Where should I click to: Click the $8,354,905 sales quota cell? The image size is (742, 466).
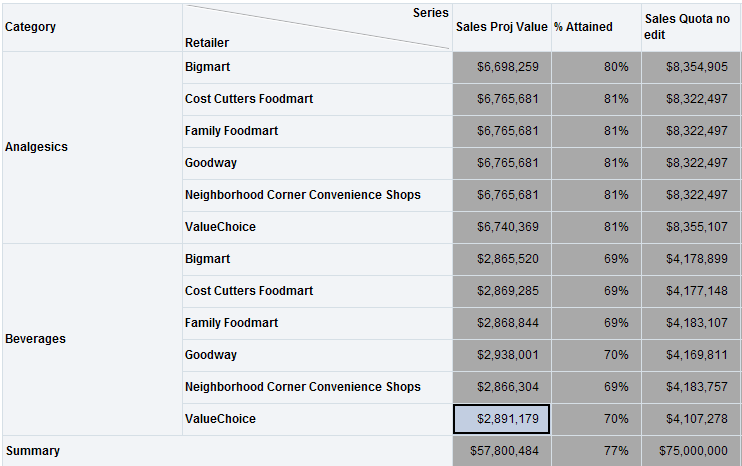(691, 67)
